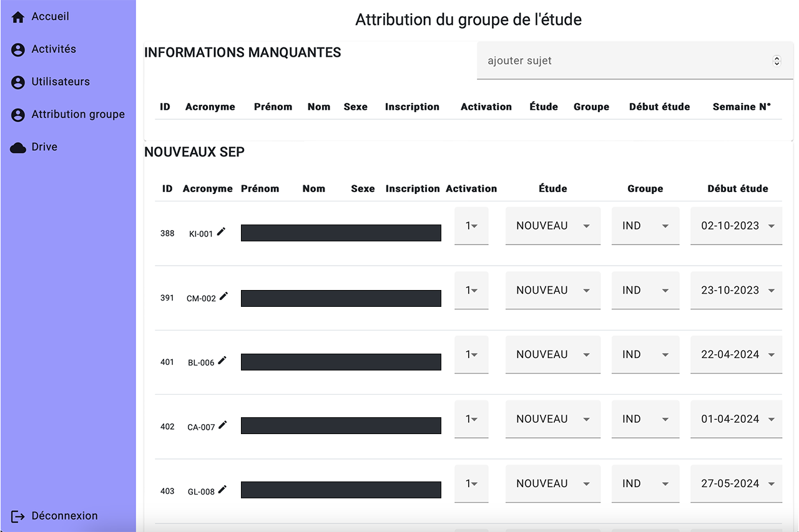The width and height of the screenshot is (799, 532).
Task: Open the 'ajouter sujet' select field
Action: 635,61
